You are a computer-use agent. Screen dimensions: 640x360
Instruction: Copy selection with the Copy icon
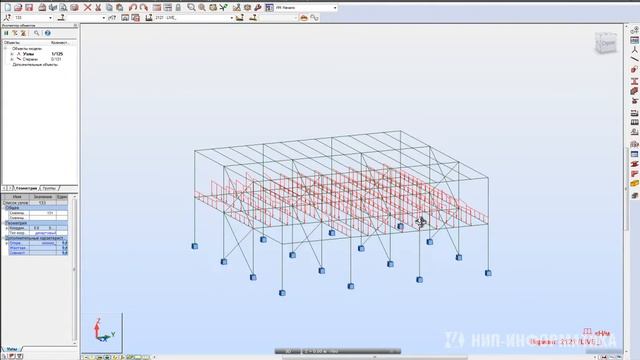click(x=109, y=7)
